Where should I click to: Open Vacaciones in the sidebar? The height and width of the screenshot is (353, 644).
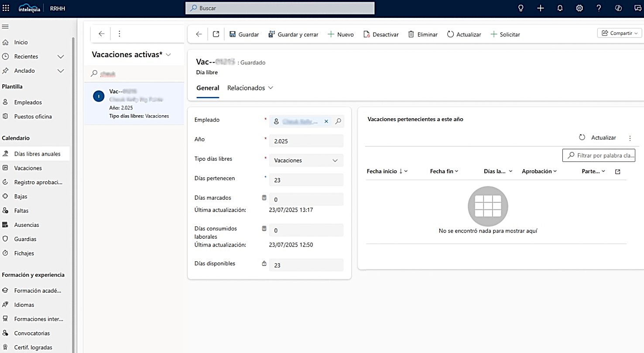coord(28,168)
